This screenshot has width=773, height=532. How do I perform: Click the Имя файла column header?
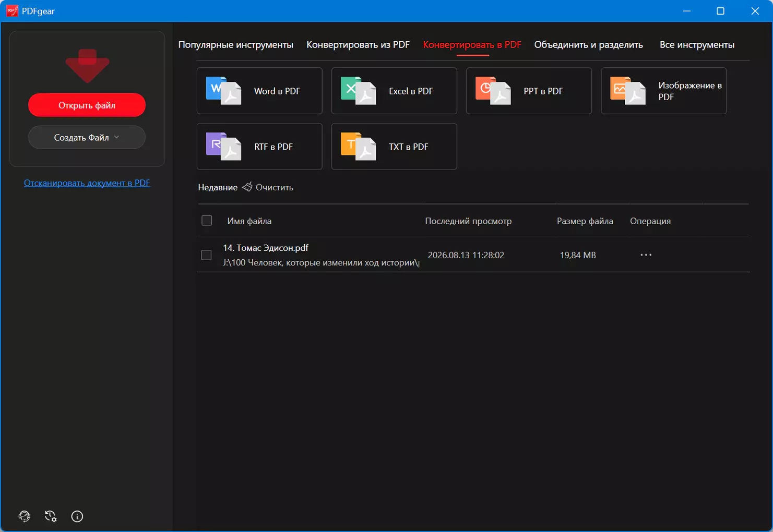coord(249,221)
